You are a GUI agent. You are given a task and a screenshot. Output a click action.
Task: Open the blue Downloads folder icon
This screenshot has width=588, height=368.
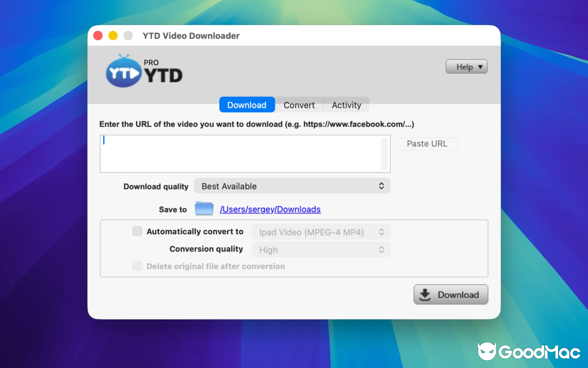[204, 208]
